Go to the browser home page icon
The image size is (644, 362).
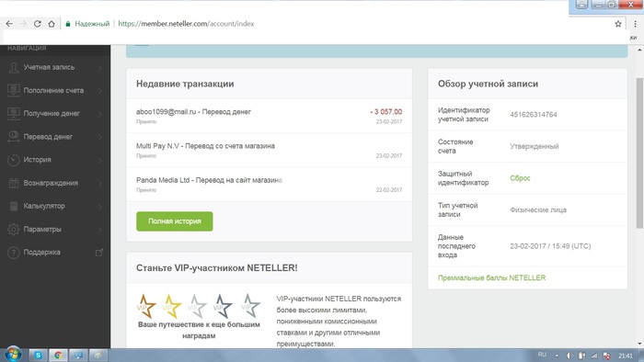52,24
